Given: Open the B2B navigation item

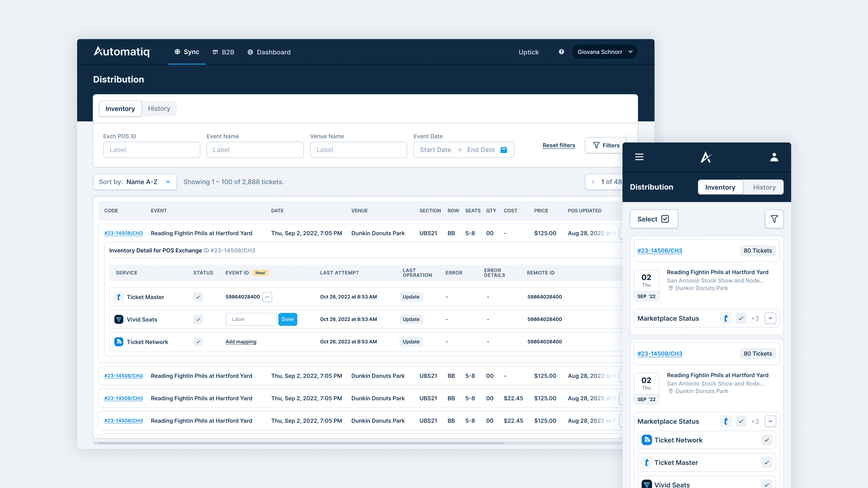Looking at the screenshot, I should click(x=224, y=52).
